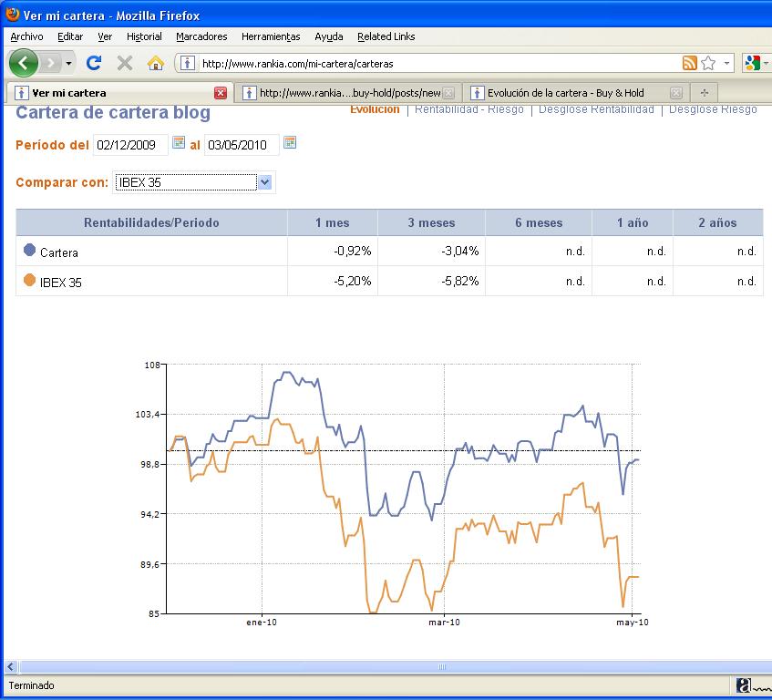This screenshot has width=772, height=700.
Task: Open the Marcadores menu
Action: 201,36
